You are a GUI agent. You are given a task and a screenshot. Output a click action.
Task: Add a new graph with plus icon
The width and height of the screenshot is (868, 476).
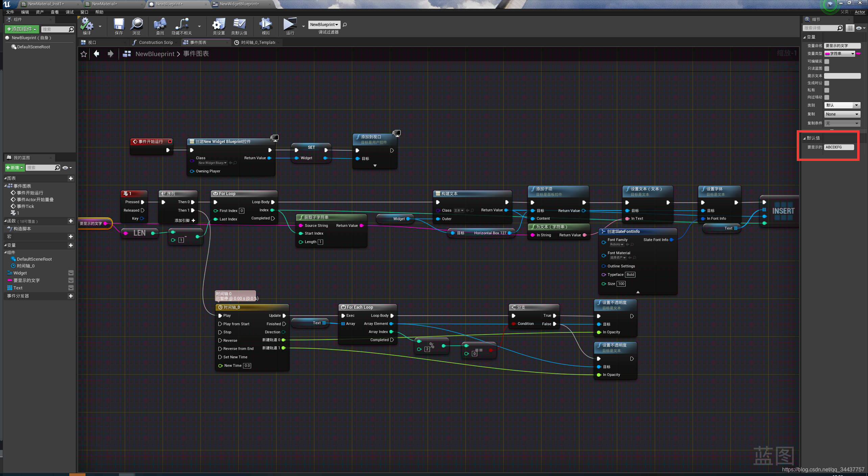(71, 178)
